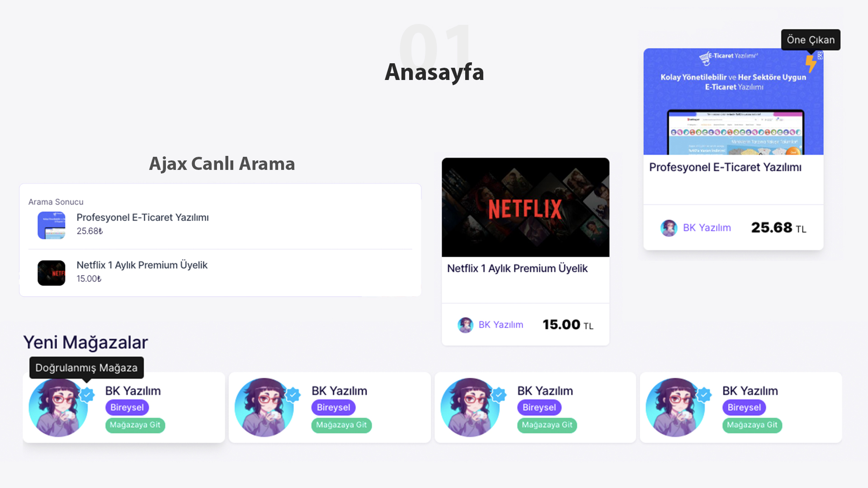Click verified badge on second store card
The width and height of the screenshot is (868, 488).
(293, 395)
